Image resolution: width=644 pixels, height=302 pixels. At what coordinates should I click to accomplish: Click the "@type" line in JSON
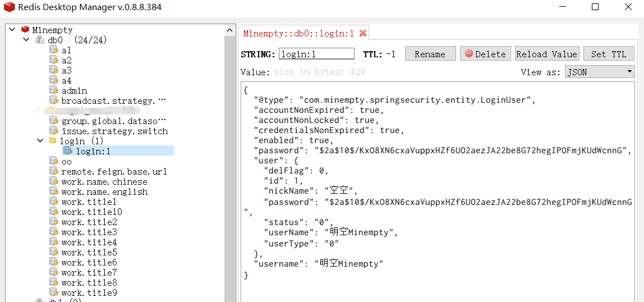click(395, 100)
